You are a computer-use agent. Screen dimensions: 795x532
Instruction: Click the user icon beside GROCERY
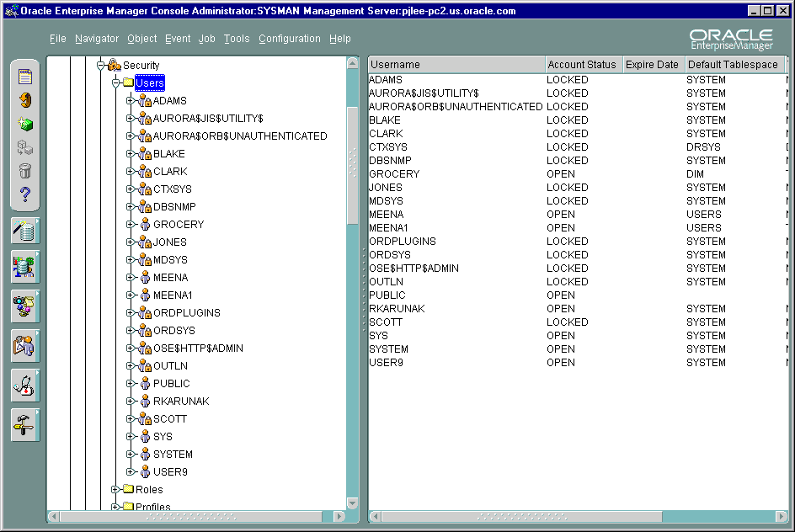145,224
